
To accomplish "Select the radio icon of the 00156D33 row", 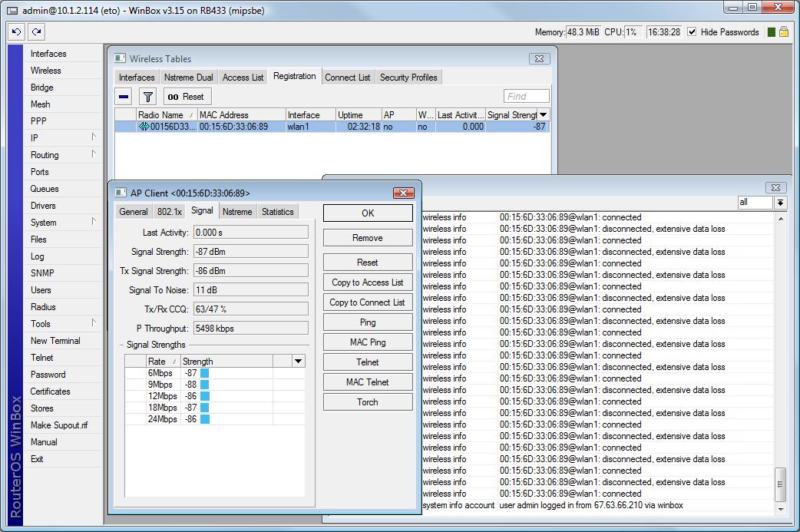I will tap(144, 127).
